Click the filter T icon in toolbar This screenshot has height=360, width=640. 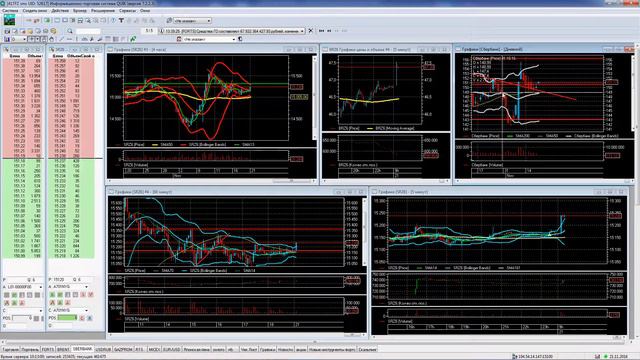121,20
